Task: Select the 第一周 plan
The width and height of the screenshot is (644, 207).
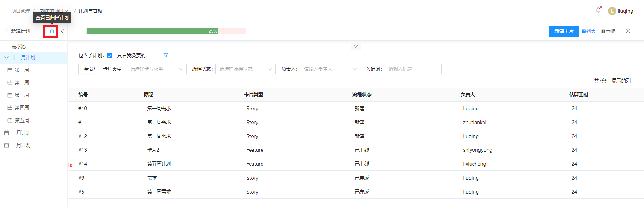Action: [22, 70]
